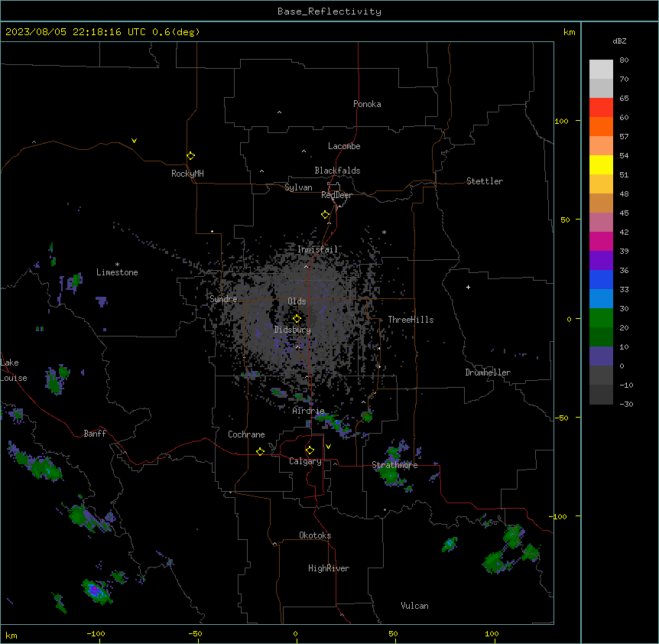Viewport: 659px width, 644px height.
Task: Select the yellow radar site marker between Olds and Didsbury
Action: (x=297, y=319)
